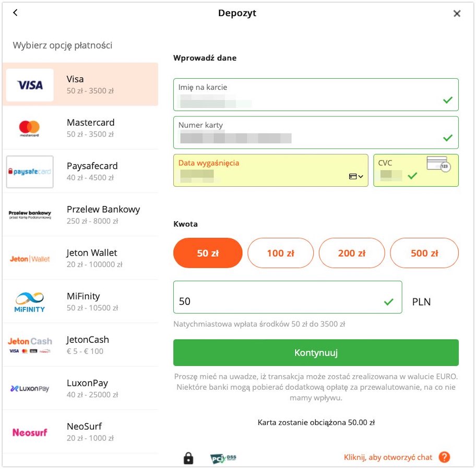Choose the Mastercard logo option
The height and width of the screenshot is (469, 476).
[x=29, y=128]
